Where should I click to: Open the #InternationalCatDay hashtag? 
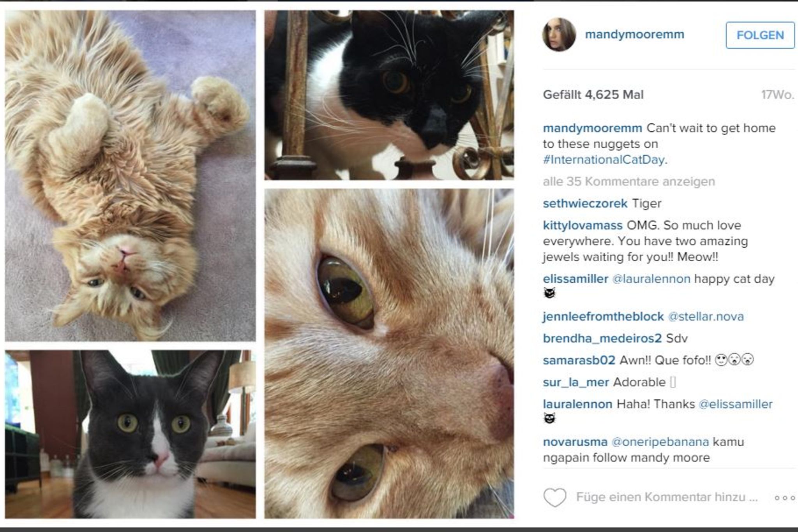click(x=604, y=160)
